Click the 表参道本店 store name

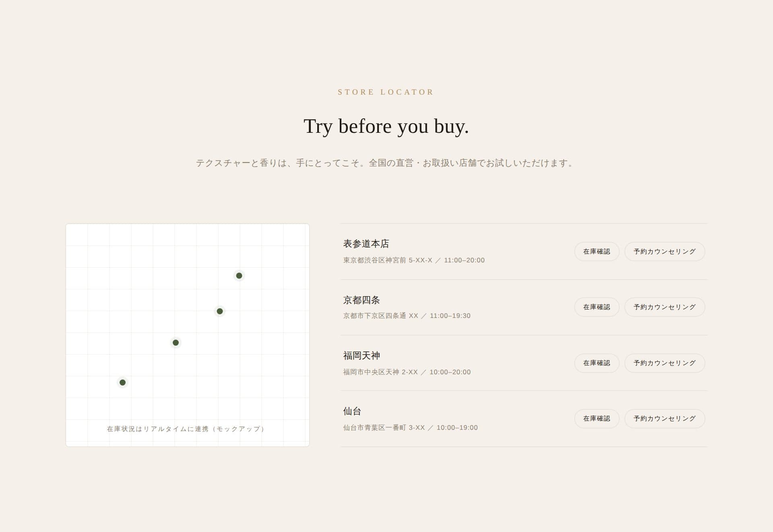(x=366, y=244)
